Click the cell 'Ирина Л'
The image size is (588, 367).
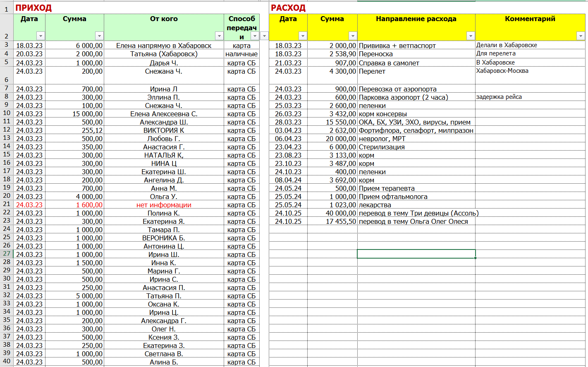point(164,89)
